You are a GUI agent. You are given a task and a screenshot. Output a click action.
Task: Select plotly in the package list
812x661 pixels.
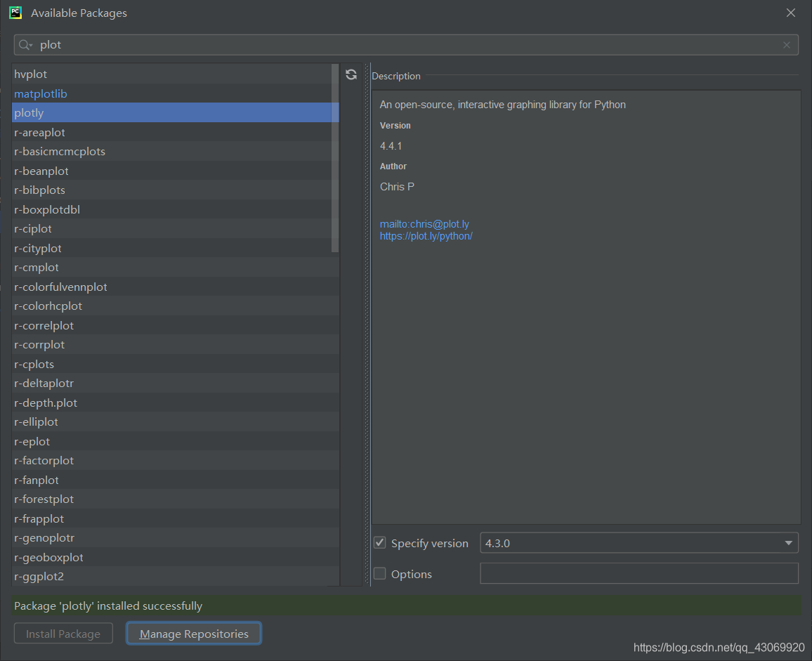[175, 112]
